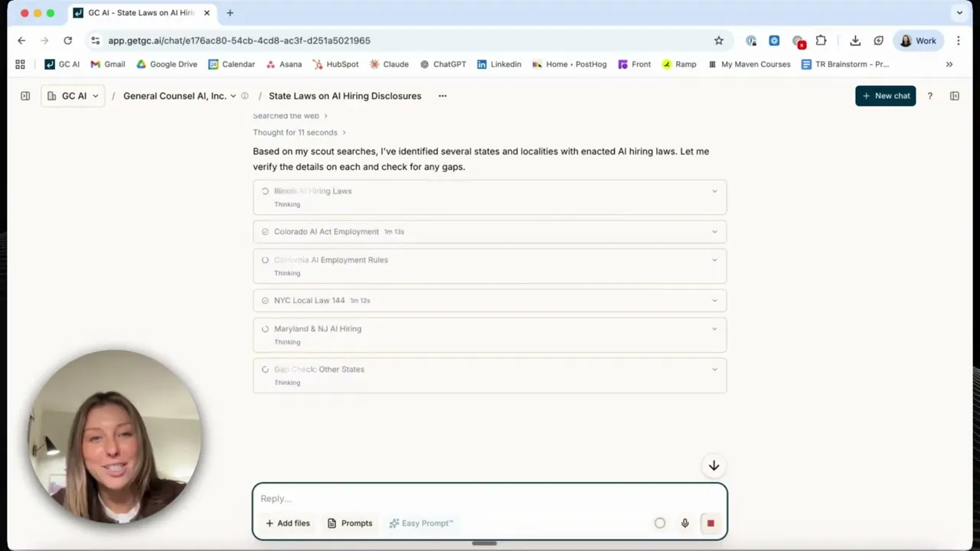Open the Home • PostHog bookmark

pyautogui.click(x=570, y=64)
